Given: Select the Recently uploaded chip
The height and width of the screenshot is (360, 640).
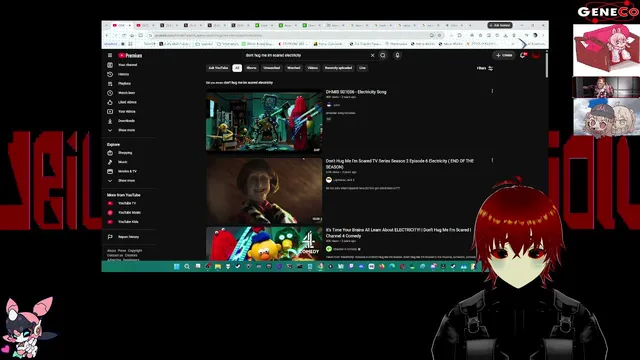Looking at the screenshot, I should (x=338, y=68).
